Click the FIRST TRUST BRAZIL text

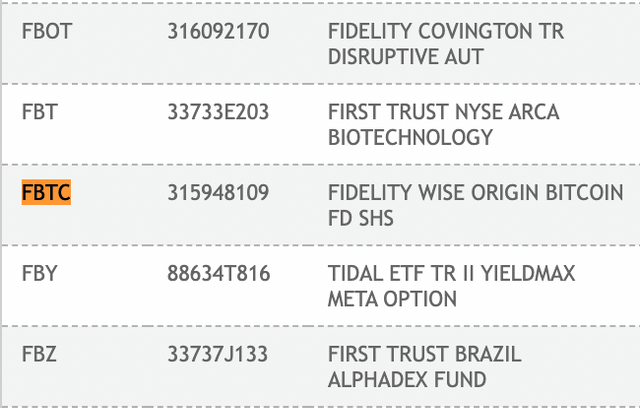pyautogui.click(x=425, y=355)
